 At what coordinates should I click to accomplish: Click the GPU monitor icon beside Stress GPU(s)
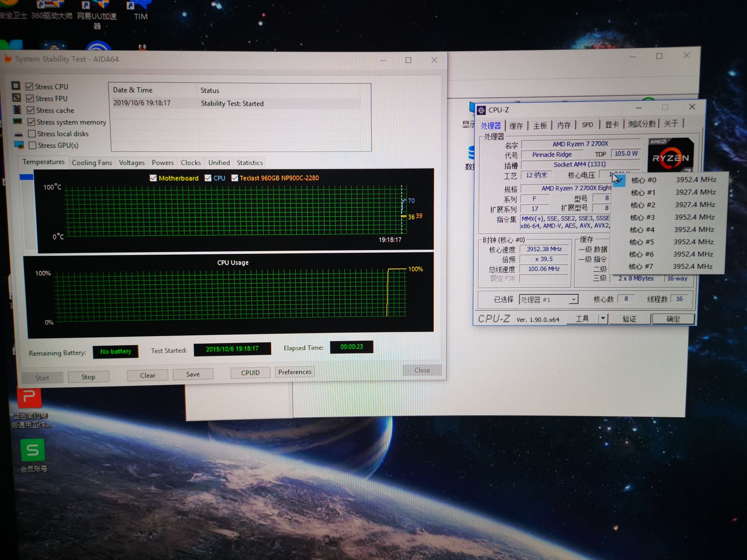[x=19, y=145]
